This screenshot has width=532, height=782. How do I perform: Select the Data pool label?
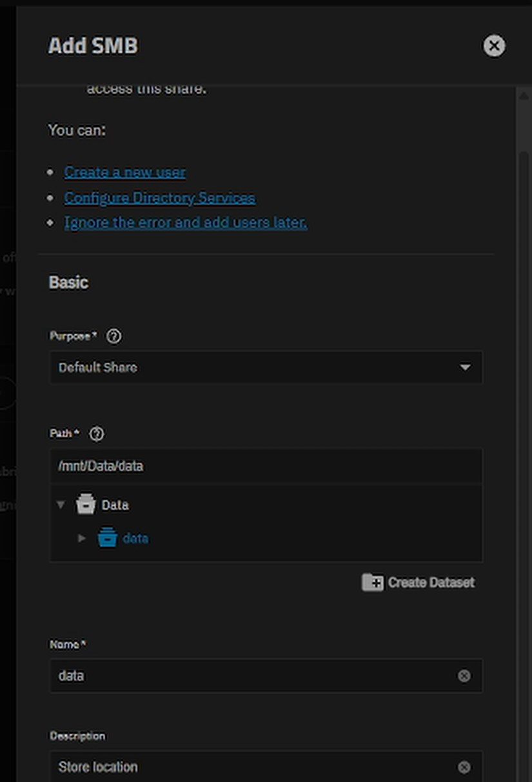[x=115, y=505]
